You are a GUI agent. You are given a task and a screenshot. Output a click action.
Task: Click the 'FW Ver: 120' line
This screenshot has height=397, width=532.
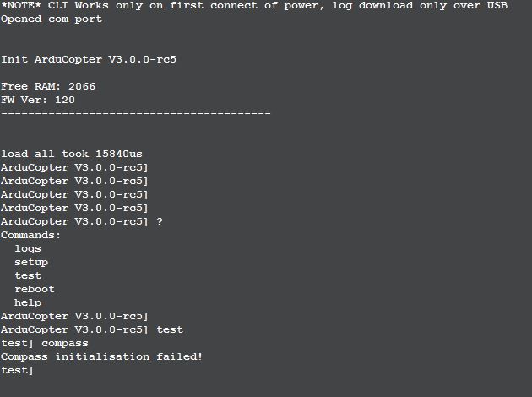pos(38,100)
